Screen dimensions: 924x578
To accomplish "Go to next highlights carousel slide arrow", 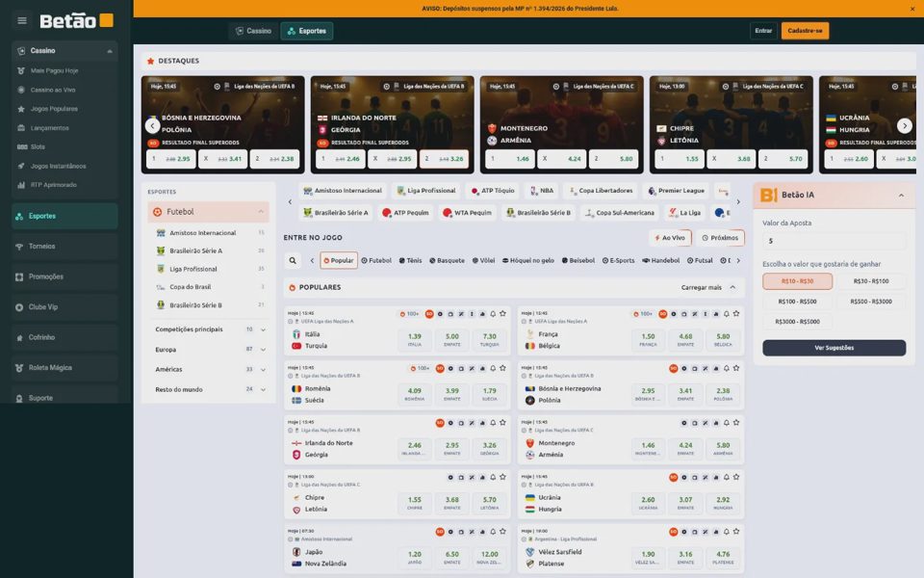I will (905, 125).
